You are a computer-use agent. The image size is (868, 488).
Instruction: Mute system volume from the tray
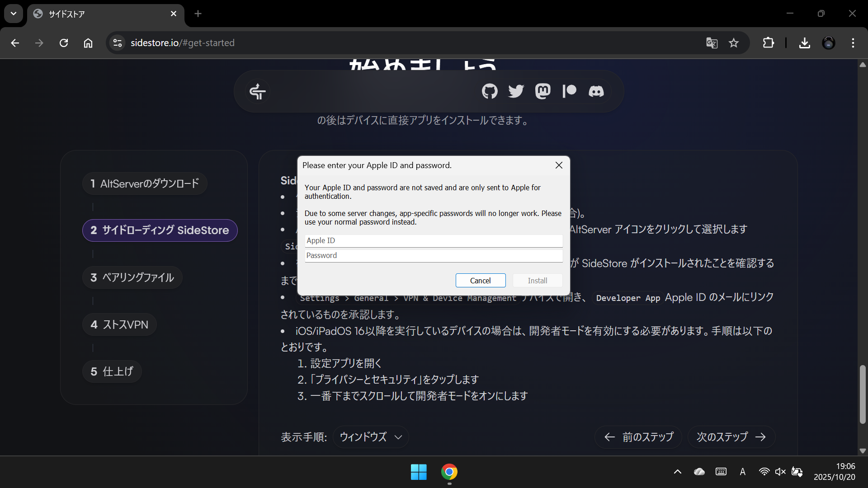pos(781,472)
